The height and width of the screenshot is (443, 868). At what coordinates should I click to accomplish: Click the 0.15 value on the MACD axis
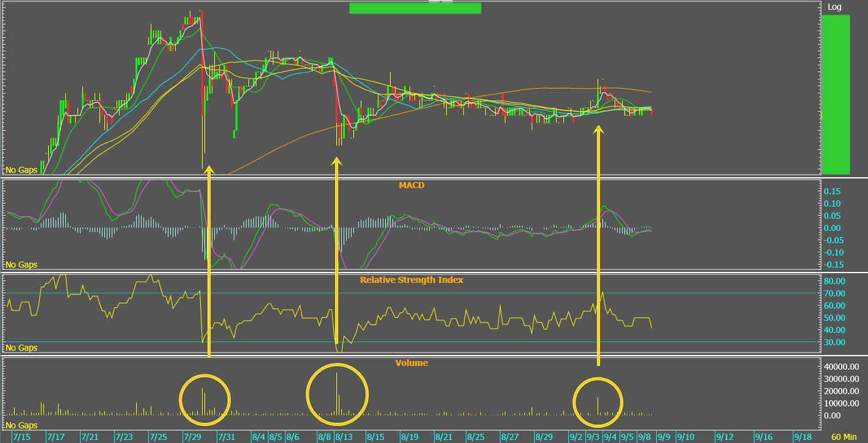point(832,191)
